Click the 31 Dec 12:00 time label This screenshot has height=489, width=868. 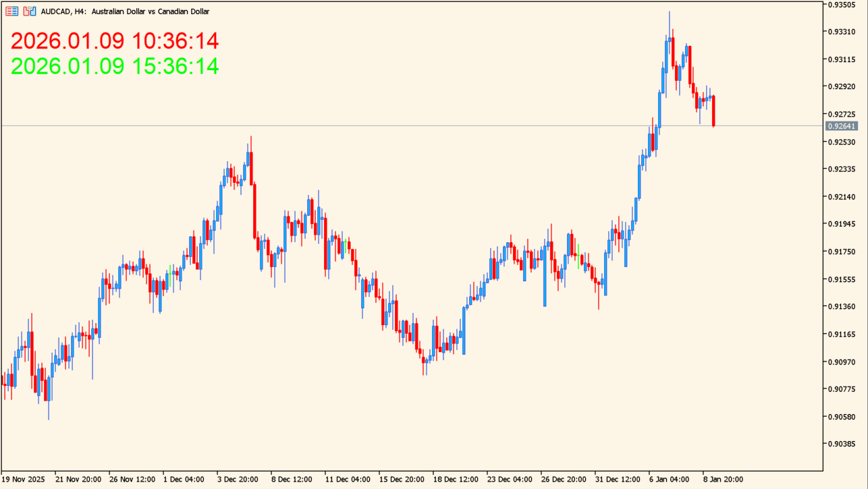click(618, 479)
